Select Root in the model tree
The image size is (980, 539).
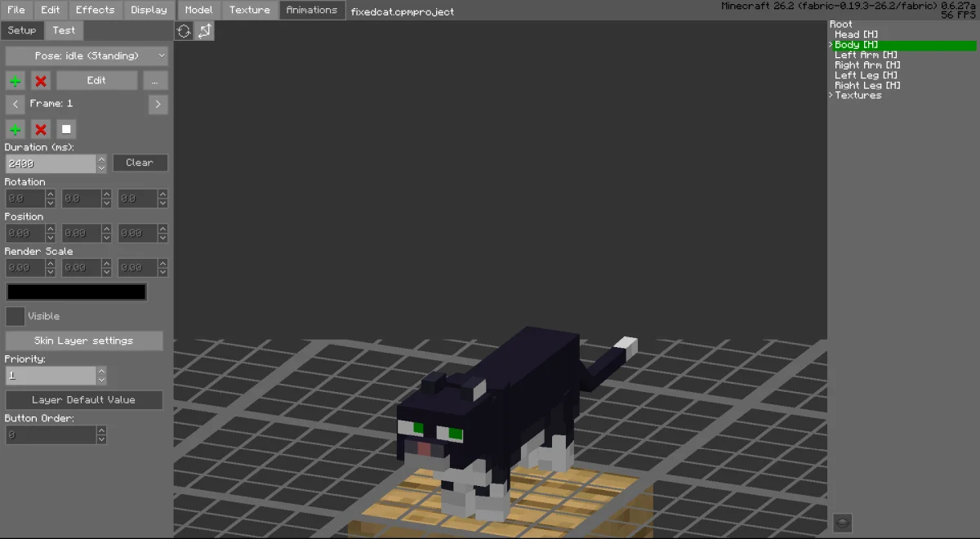point(841,24)
